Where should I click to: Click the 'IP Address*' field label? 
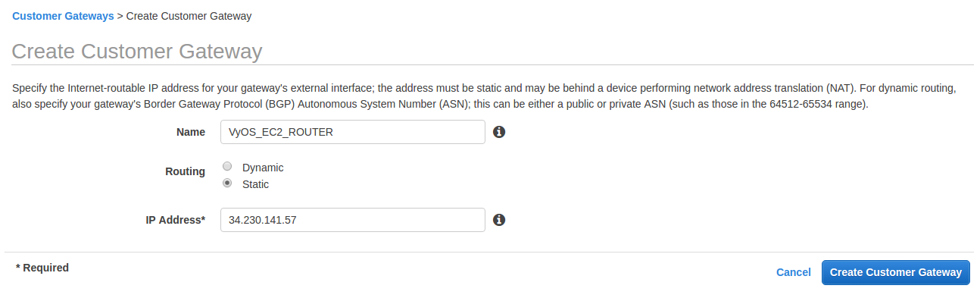(176, 220)
